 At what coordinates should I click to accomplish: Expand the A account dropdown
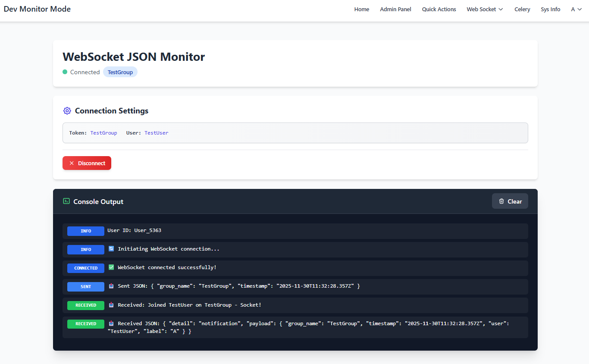(576, 9)
